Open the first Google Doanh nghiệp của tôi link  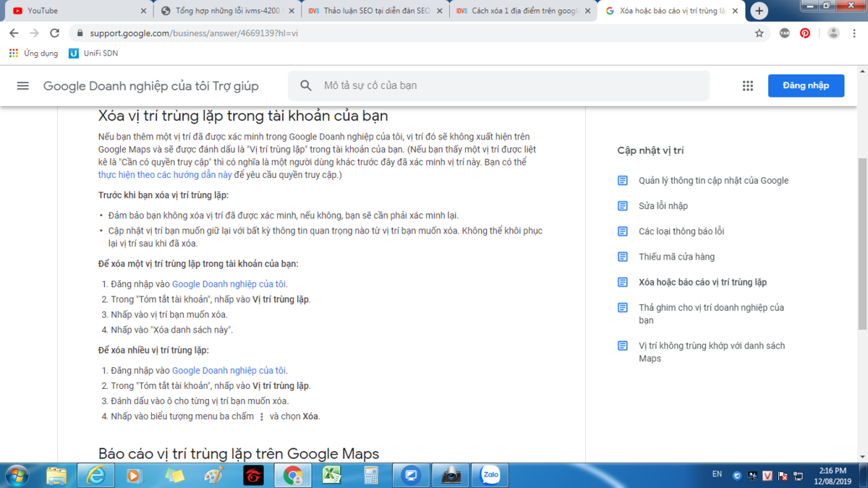229,284
